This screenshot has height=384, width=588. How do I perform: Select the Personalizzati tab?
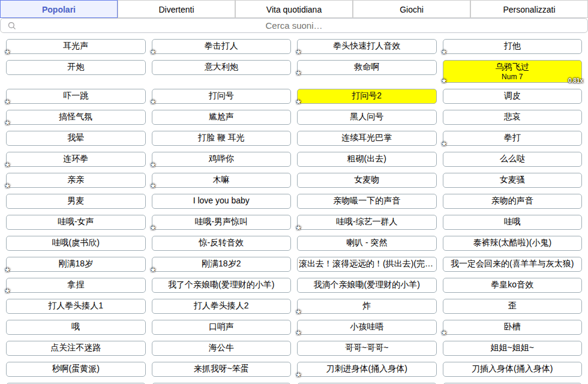(529, 10)
